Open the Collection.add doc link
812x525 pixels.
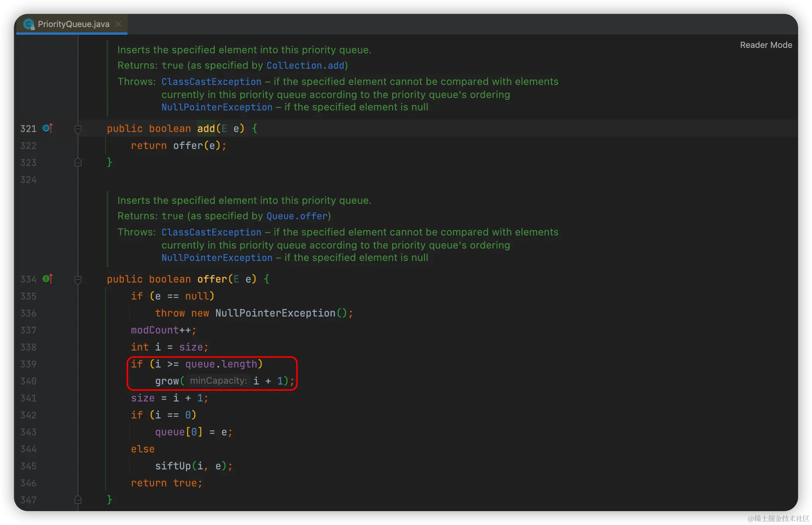point(305,66)
